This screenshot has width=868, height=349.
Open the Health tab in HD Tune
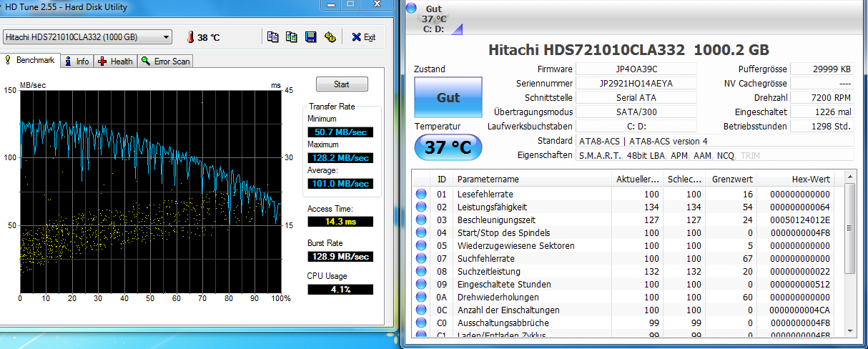click(116, 62)
